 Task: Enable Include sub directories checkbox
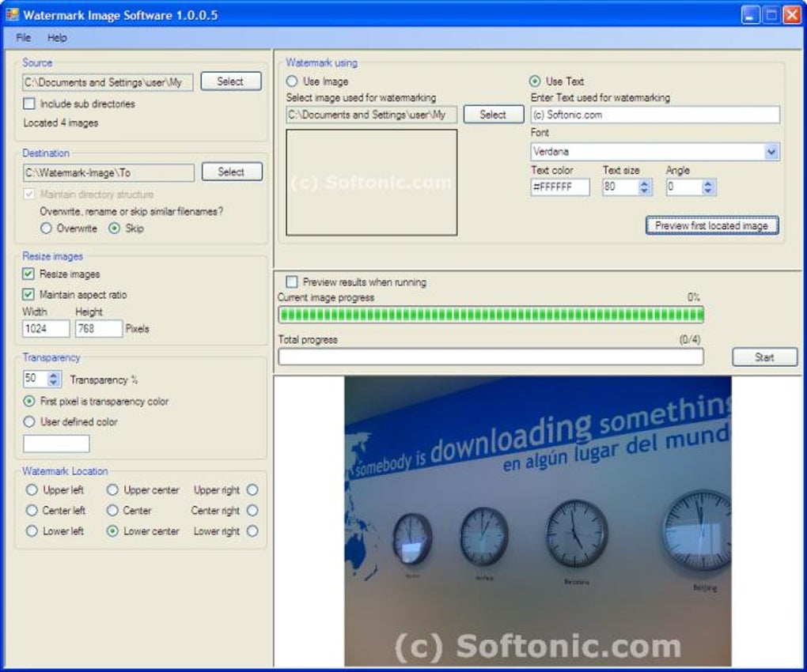[29, 104]
